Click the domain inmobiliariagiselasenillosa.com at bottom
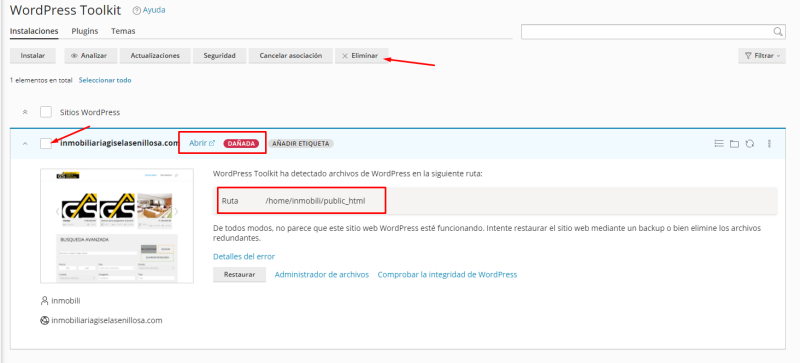Image resolution: width=800 pixels, height=363 pixels. 102,321
